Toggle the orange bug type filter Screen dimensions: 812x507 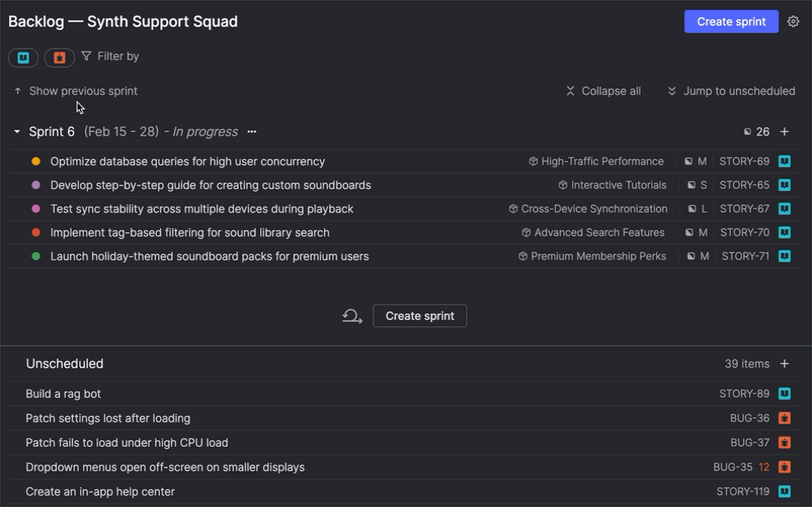(59, 57)
